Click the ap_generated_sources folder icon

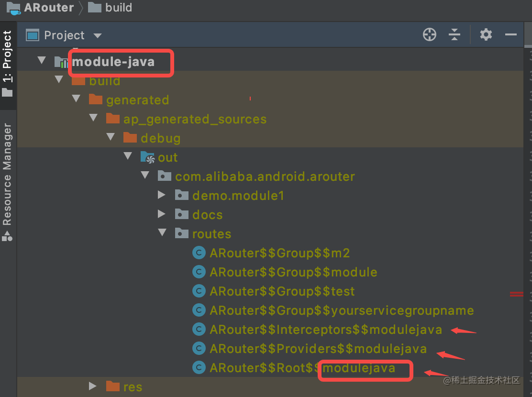113,119
